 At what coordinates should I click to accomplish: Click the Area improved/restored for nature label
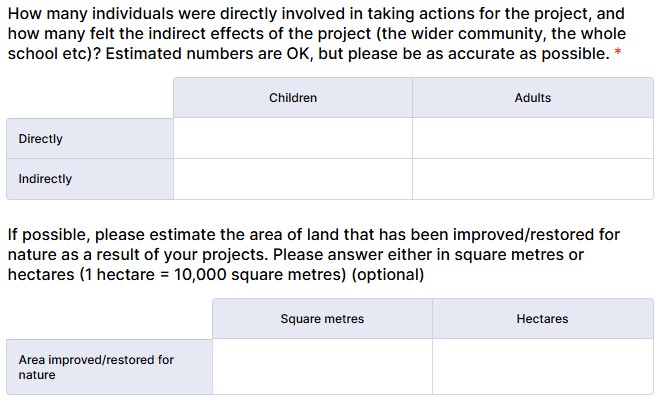(x=96, y=367)
